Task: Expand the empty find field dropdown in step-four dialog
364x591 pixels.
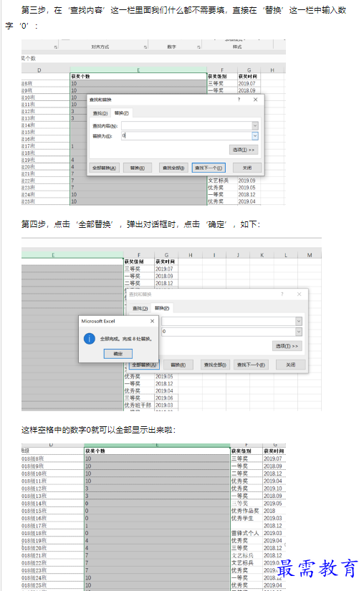Action: 299,321
